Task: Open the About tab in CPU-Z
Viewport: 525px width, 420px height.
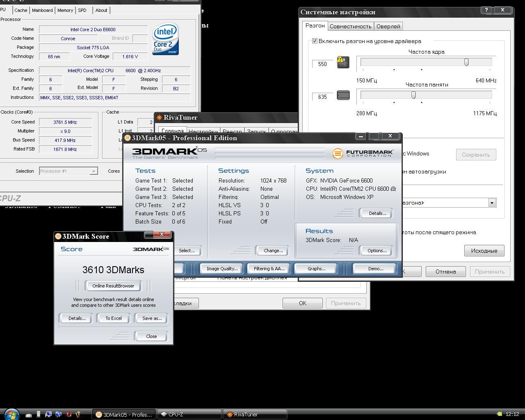Action: (101, 10)
